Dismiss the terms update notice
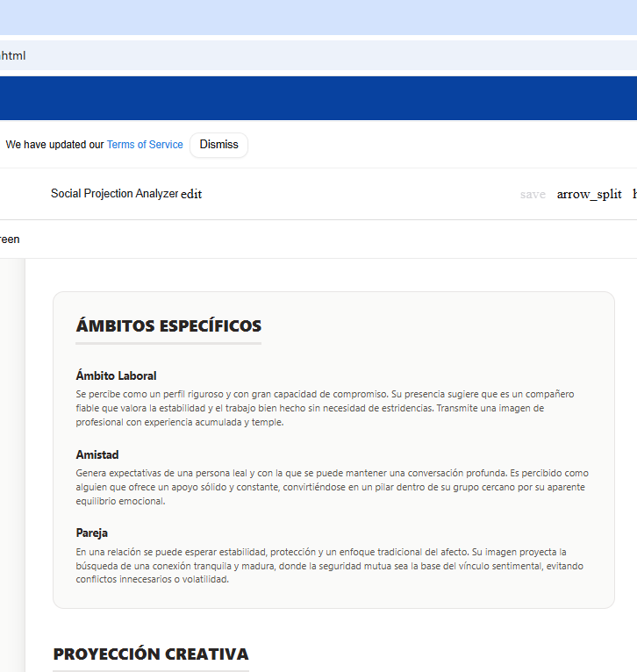 tap(218, 145)
